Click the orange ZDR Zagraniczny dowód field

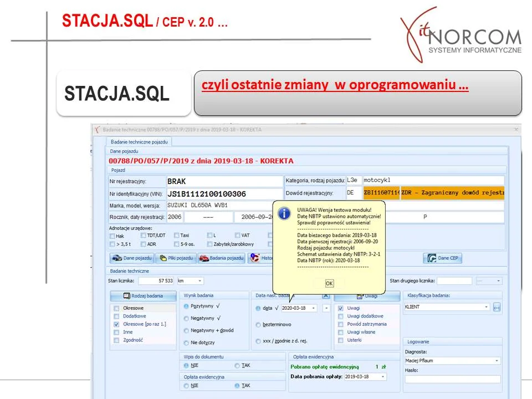pos(452,193)
